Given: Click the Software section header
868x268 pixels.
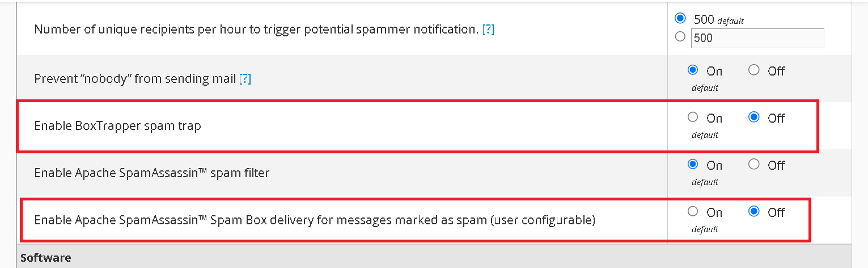Looking at the screenshot, I should click(x=46, y=258).
